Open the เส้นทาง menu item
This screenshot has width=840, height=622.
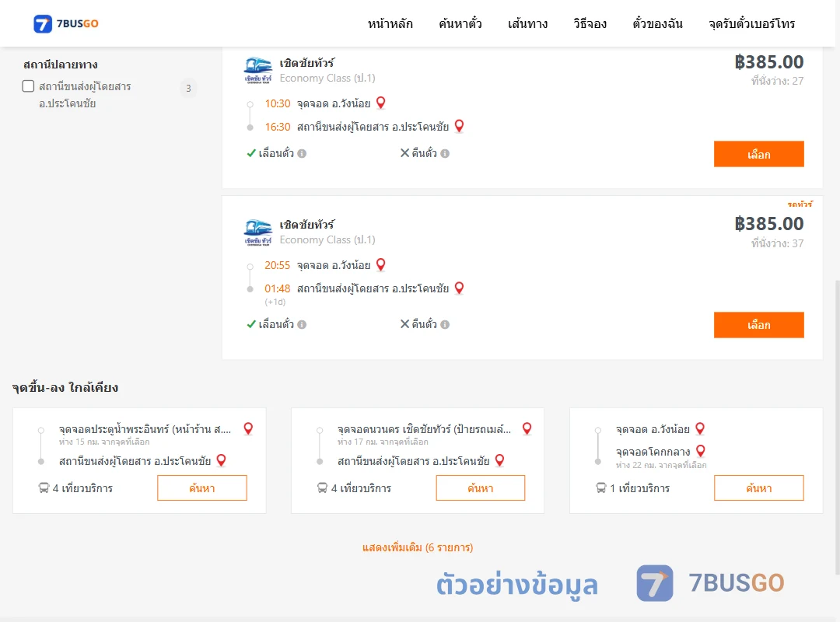tap(527, 23)
